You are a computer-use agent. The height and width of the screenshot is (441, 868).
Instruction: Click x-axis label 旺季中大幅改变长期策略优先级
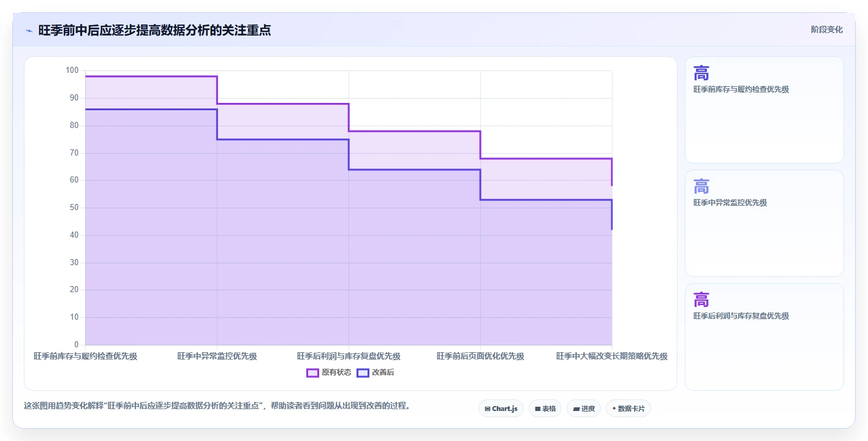click(x=612, y=356)
